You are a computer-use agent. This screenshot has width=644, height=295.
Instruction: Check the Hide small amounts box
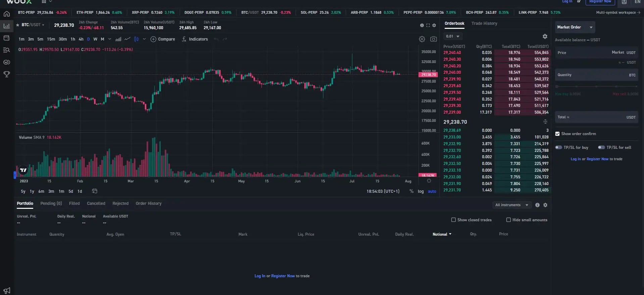click(x=508, y=220)
